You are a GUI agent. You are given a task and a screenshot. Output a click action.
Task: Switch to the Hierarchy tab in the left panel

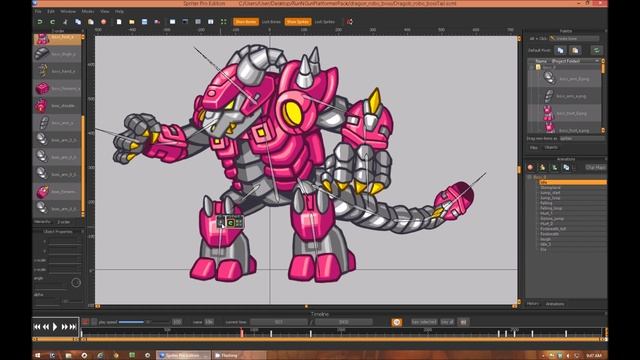coord(42,222)
